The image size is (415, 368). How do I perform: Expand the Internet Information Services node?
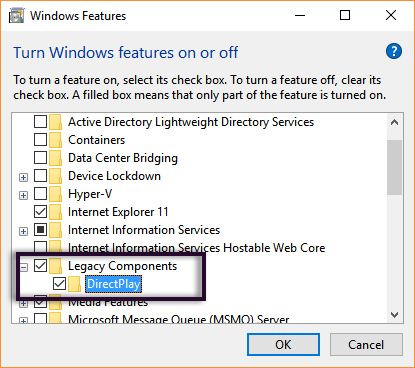pos(23,231)
